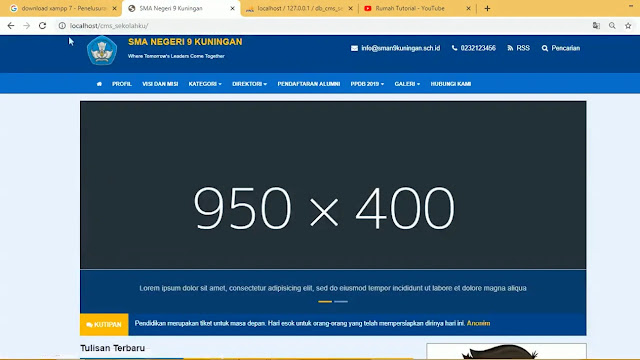640x360 pixels.
Task: Click the SMA NEGERI 9 KUNINGAN title
Action: 185,42
